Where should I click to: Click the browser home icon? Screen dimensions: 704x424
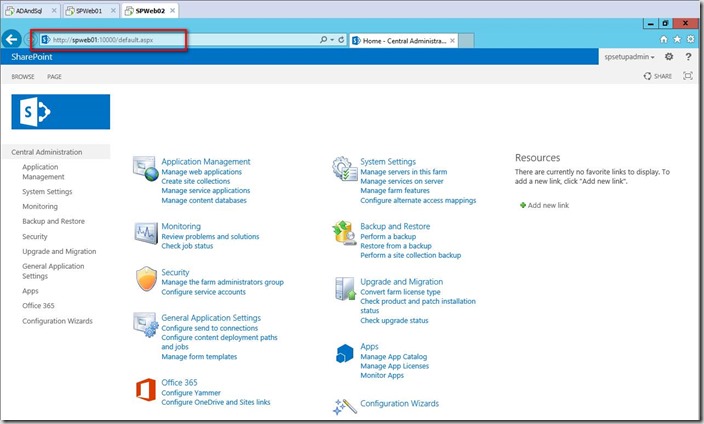663,39
